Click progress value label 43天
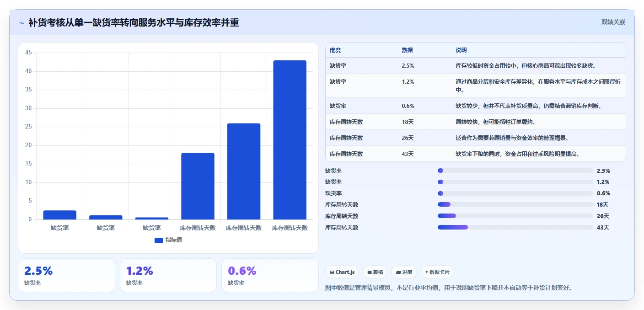644x310 pixels. pyautogui.click(x=603, y=227)
